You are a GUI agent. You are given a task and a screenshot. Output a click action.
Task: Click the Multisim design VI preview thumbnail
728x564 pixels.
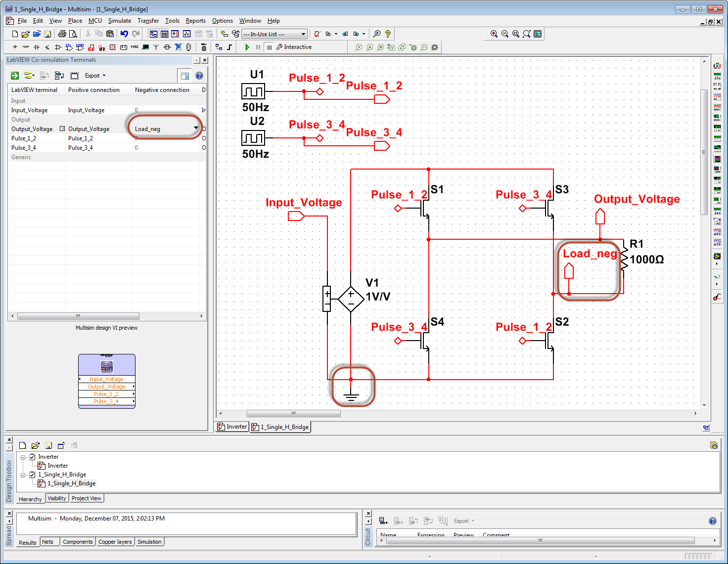pyautogui.click(x=107, y=381)
